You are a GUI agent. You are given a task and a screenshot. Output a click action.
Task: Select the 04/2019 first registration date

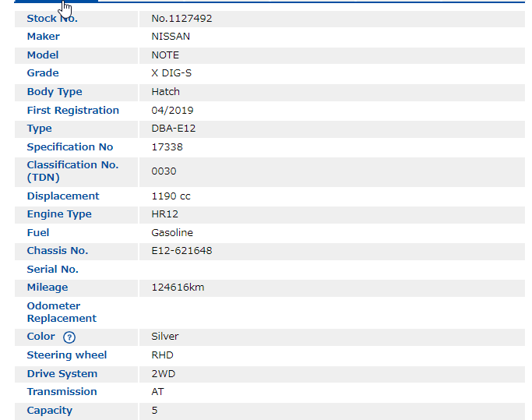pyautogui.click(x=172, y=111)
